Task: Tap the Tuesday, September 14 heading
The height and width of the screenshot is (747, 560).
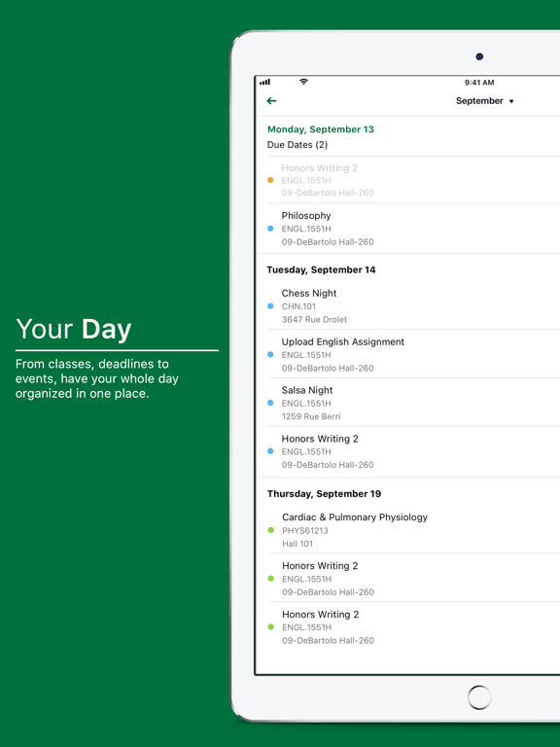Action: pos(321,269)
